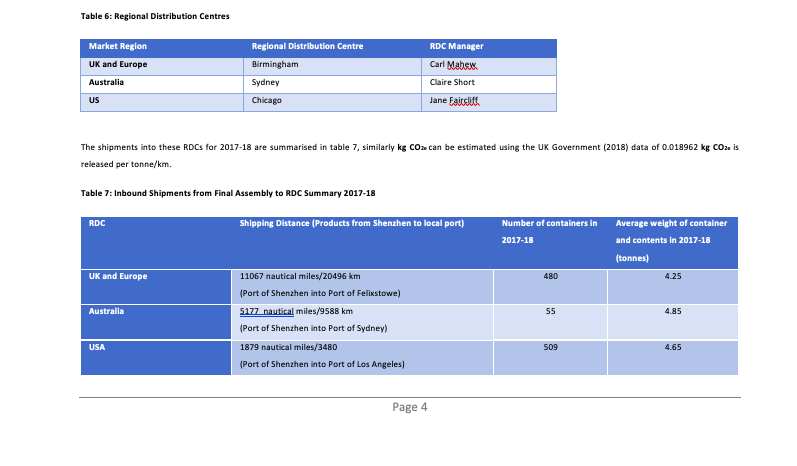
Task: Click '(Port of Shenzhen into Port of Los Angeles)'
Action: pyautogui.click(x=322, y=364)
